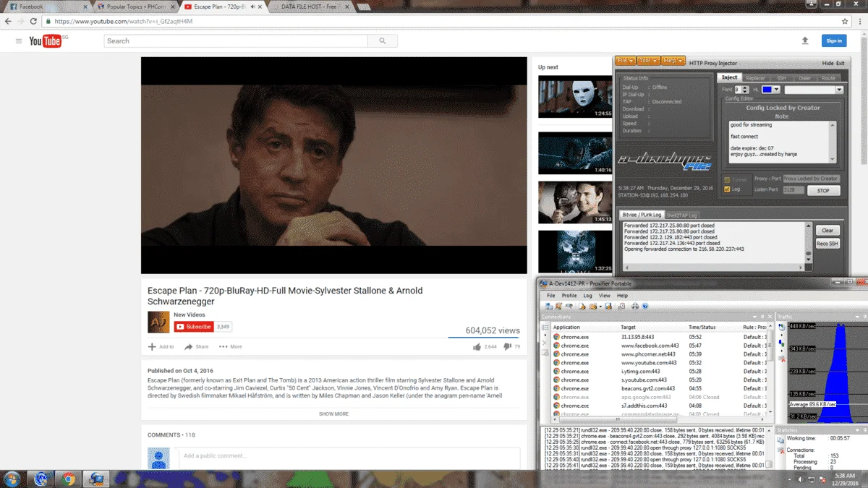The height and width of the screenshot is (488, 868).
Task: Reload the page in Chrome
Action: [x=33, y=22]
